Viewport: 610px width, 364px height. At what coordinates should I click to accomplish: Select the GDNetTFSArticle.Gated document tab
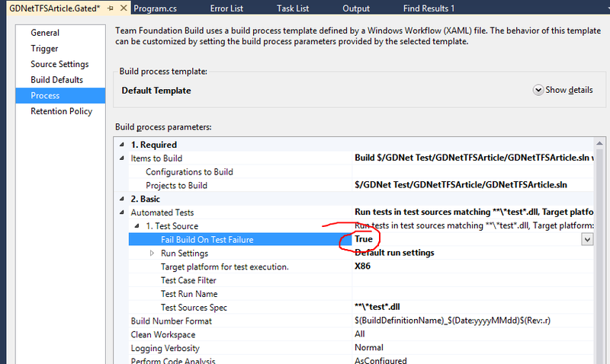pyautogui.click(x=54, y=8)
